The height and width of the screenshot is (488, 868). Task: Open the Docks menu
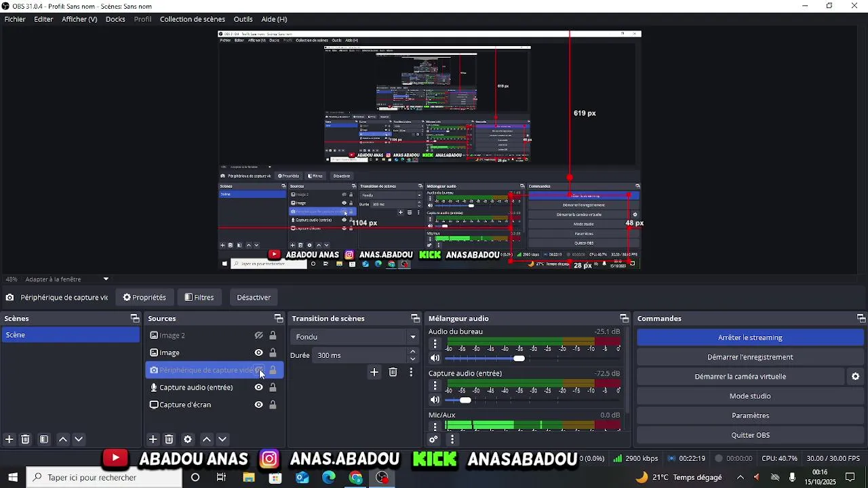(x=115, y=19)
